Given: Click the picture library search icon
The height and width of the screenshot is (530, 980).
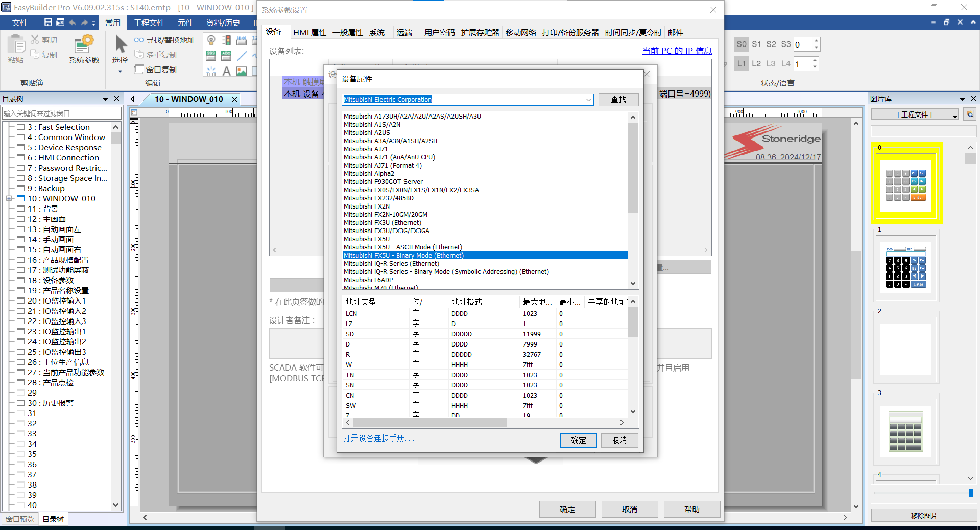Looking at the screenshot, I should coord(970,114).
